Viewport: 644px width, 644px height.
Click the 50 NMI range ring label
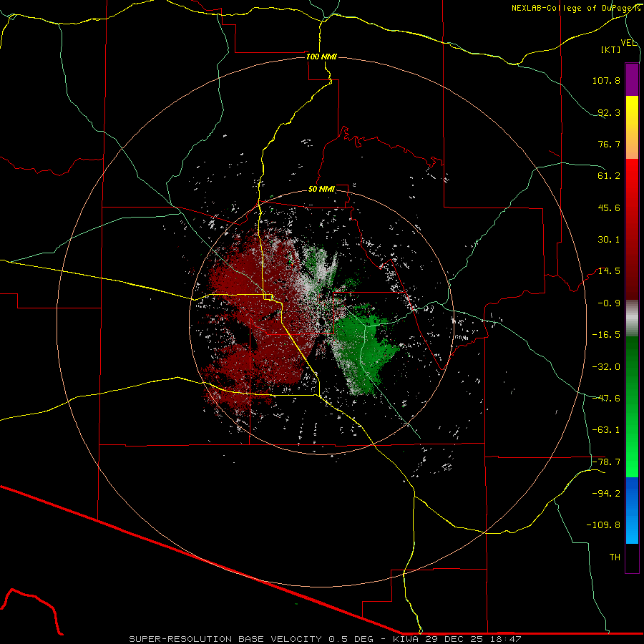321,189
